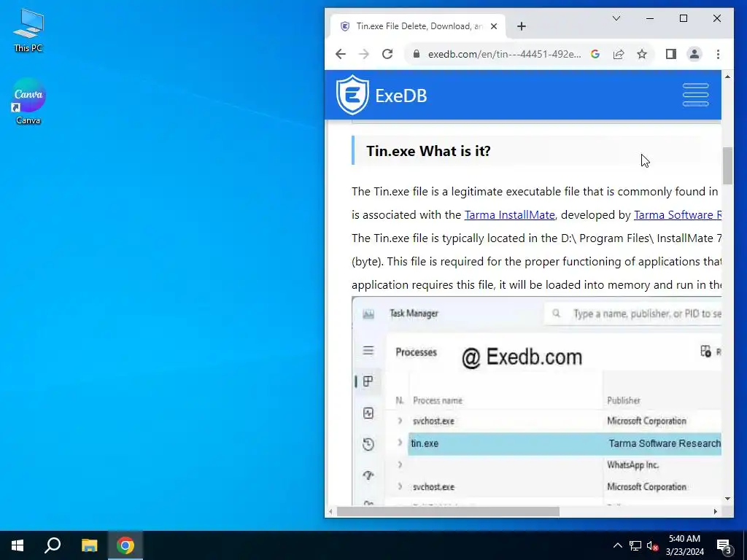Image resolution: width=747 pixels, height=560 pixels.
Task: Click the page scroll-down arrow
Action: (727, 499)
